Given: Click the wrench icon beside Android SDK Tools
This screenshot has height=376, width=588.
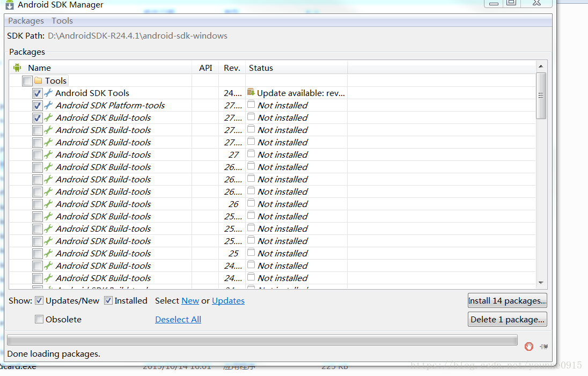Looking at the screenshot, I should 48,93.
